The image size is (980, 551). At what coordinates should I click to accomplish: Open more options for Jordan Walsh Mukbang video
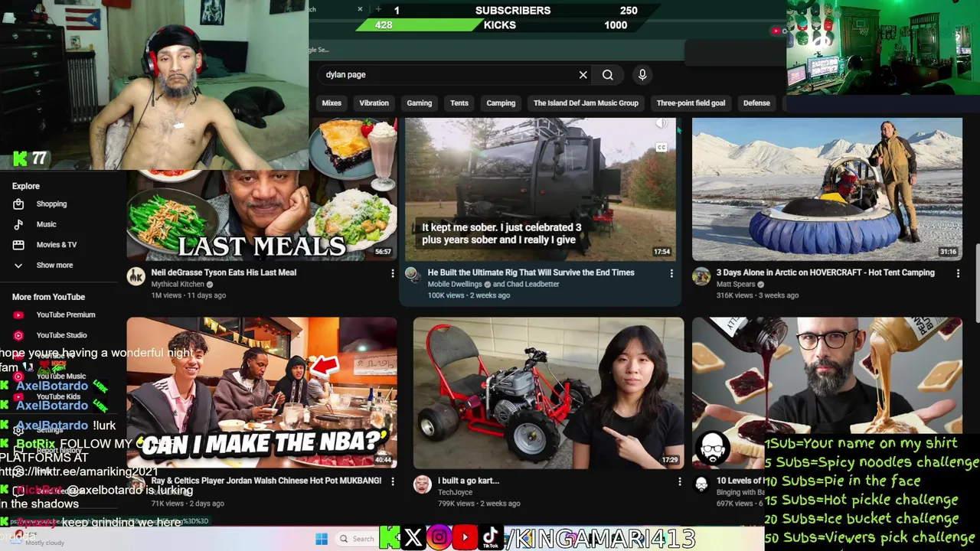pos(393,481)
